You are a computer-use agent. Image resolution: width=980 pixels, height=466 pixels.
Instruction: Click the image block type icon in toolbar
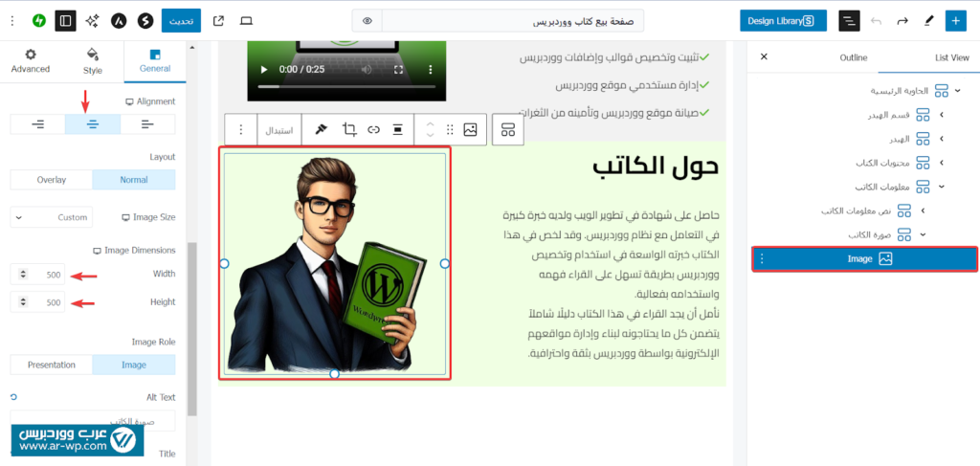(x=470, y=129)
